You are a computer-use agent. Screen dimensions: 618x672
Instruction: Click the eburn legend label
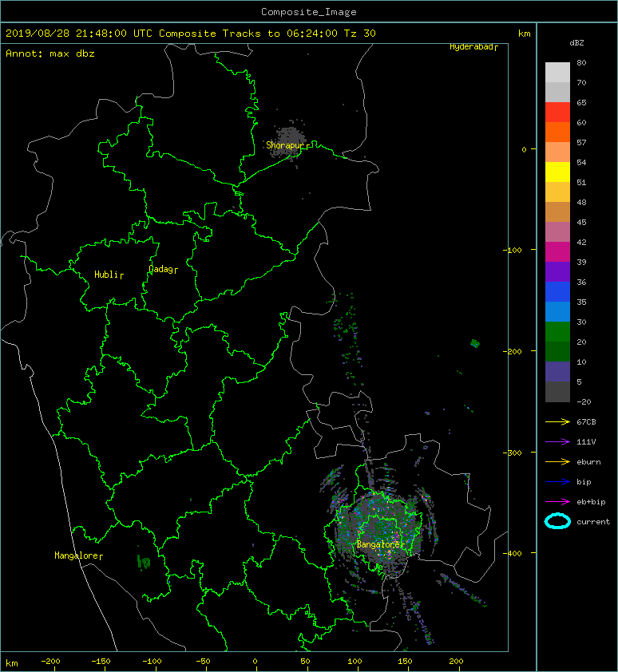pos(588,462)
